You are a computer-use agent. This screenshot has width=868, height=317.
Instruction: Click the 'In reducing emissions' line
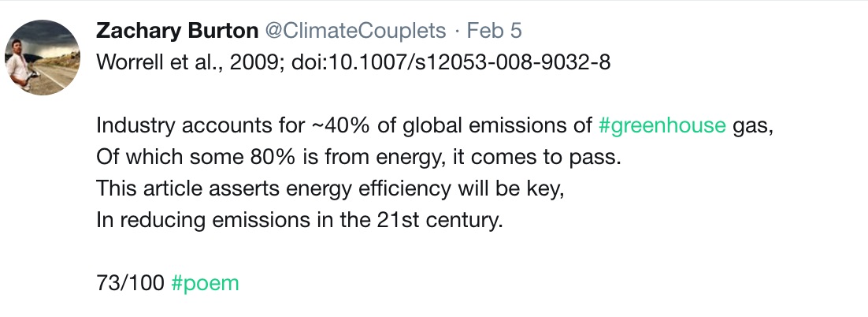299,221
